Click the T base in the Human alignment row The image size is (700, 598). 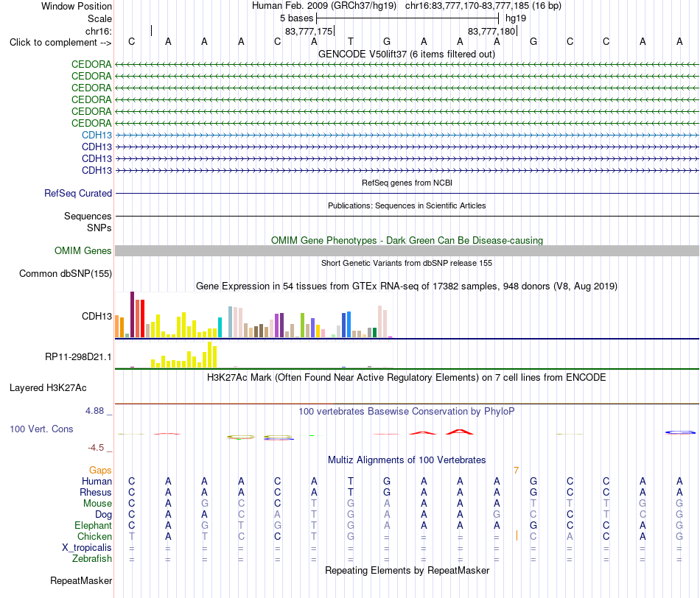pos(351,481)
